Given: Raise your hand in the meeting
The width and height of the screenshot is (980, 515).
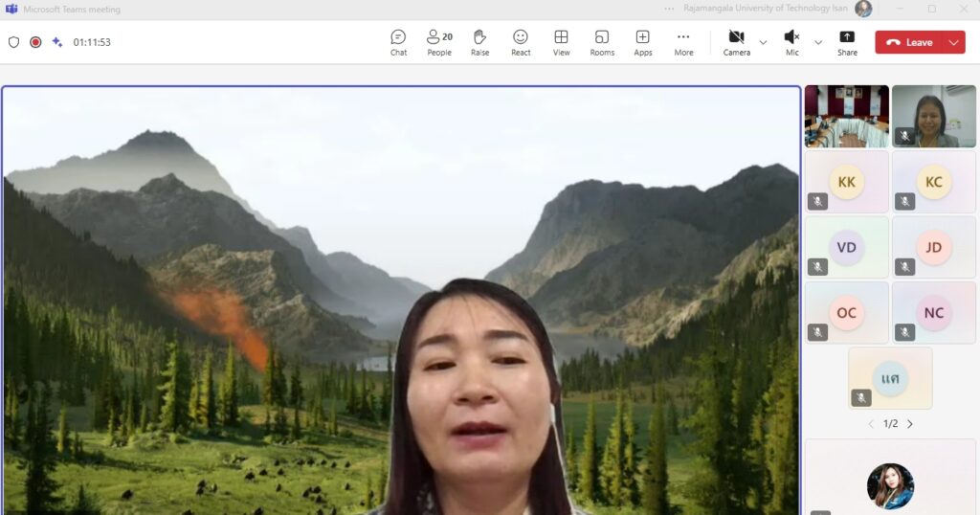Looking at the screenshot, I should [479, 42].
